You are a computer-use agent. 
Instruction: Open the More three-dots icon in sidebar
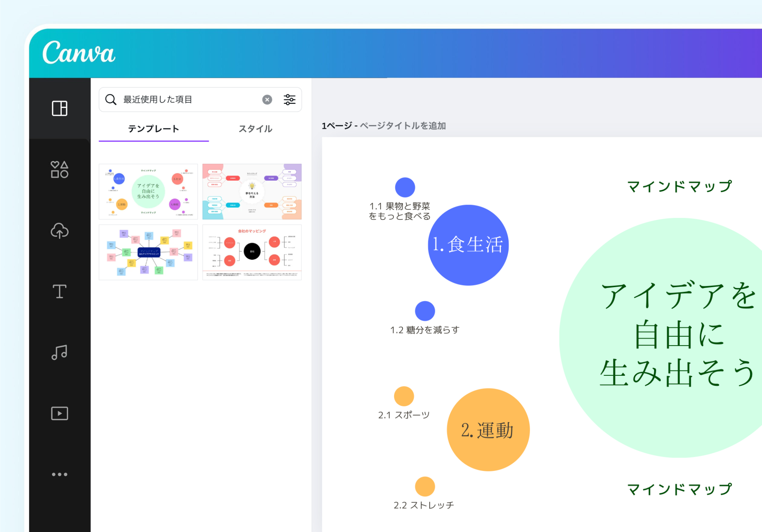pyautogui.click(x=60, y=474)
